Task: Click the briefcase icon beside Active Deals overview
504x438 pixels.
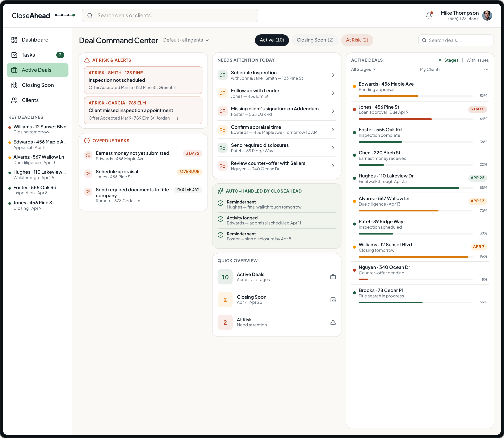Action: [x=333, y=277]
